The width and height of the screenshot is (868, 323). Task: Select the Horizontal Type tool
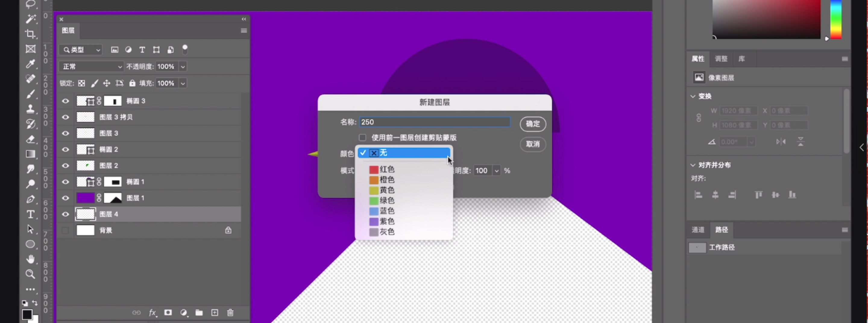pos(31,214)
